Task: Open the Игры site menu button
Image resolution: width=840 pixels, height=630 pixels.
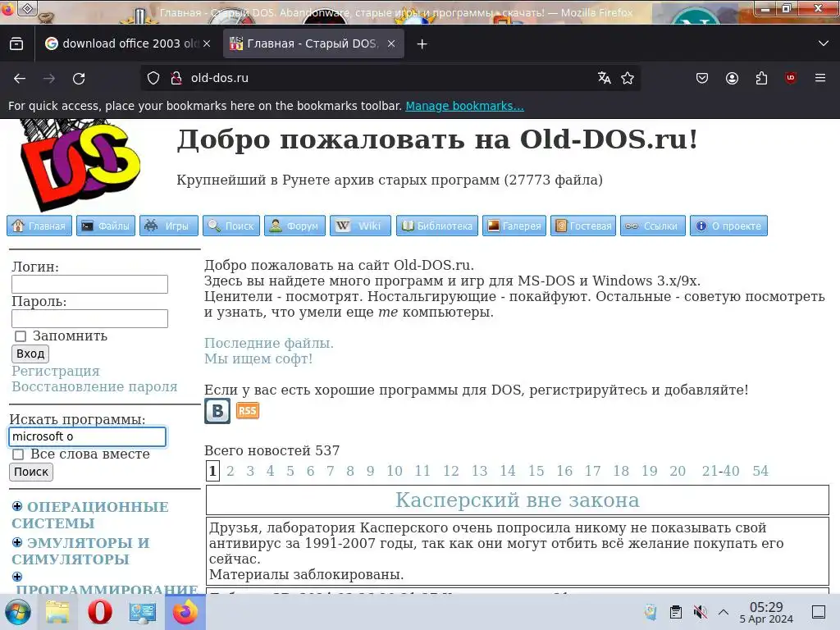Action: pos(169,226)
